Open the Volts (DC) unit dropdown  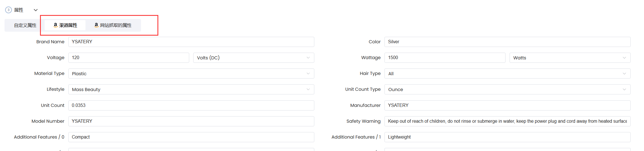click(x=254, y=58)
